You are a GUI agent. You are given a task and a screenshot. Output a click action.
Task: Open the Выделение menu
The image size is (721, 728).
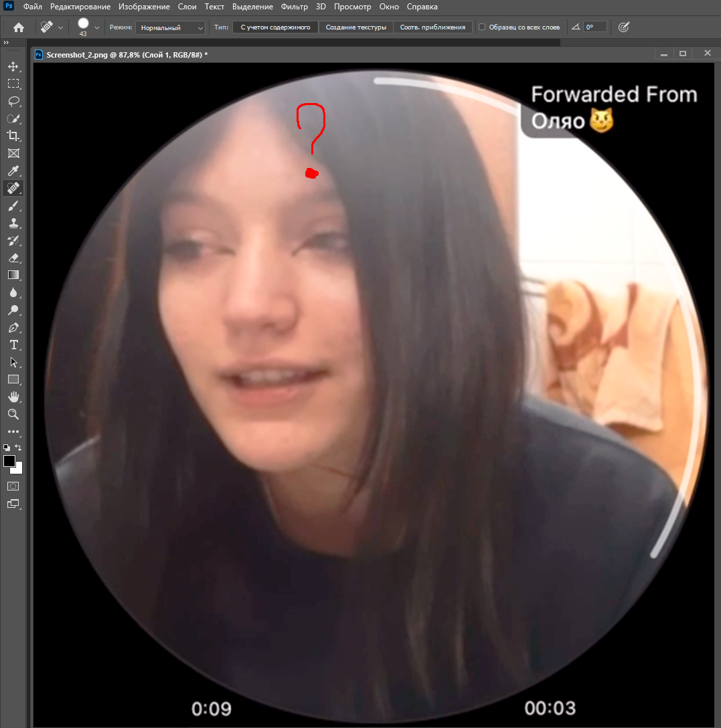pyautogui.click(x=253, y=7)
